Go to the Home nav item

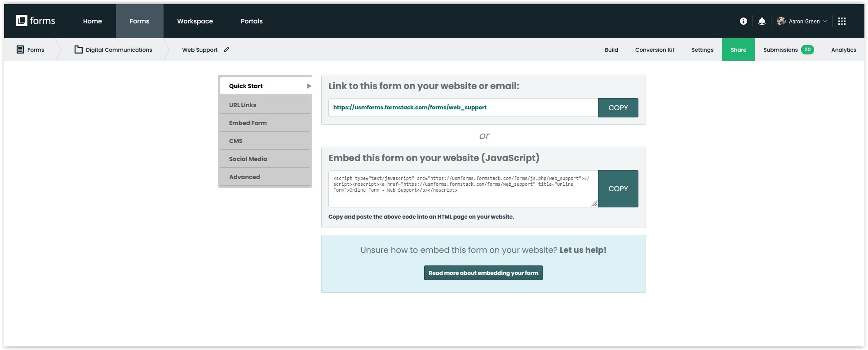coord(93,21)
